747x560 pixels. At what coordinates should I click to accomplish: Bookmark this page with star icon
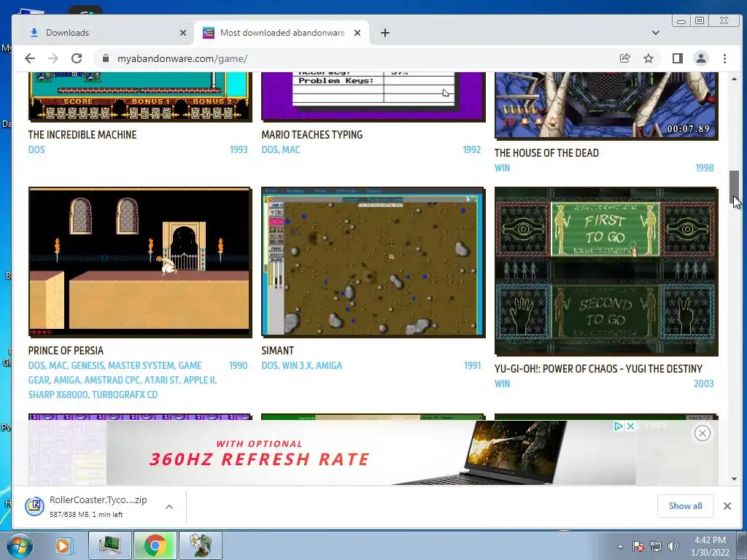tap(649, 58)
